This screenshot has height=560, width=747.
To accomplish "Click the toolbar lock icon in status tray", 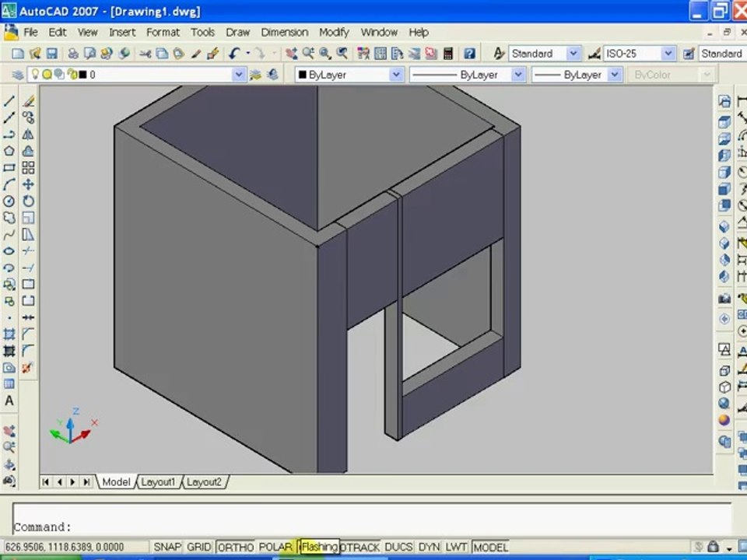I will pyautogui.click(x=714, y=546).
